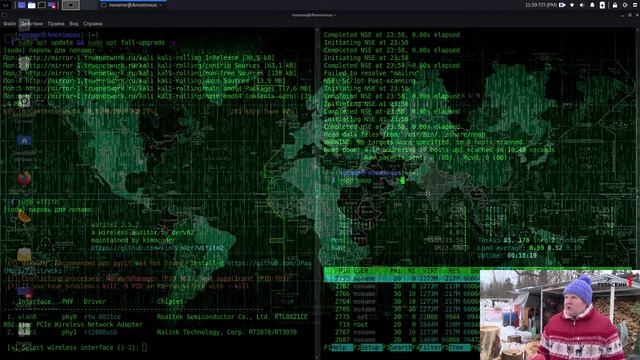Click the panel clock showing 11:50
Image resolution: width=640 pixels, height=360 pixels.
[x=541, y=5]
